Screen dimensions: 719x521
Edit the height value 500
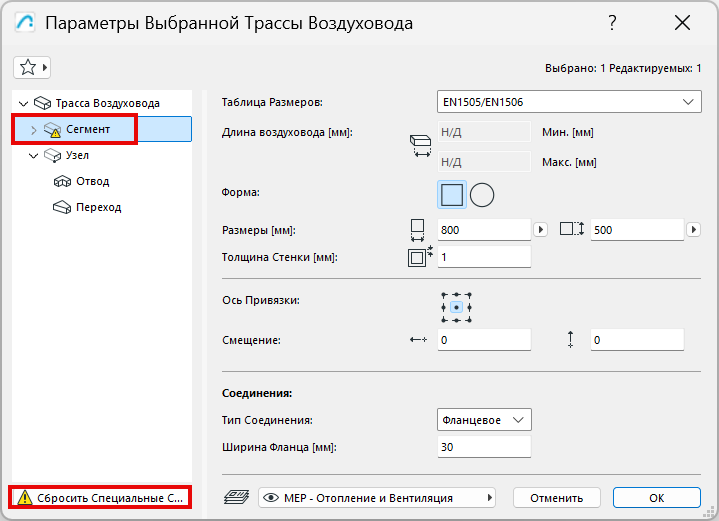point(637,230)
